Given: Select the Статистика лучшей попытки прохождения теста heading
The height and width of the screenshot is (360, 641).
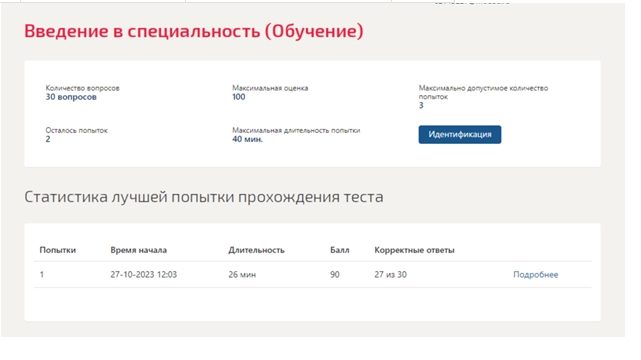Looking at the screenshot, I should click(x=204, y=197).
